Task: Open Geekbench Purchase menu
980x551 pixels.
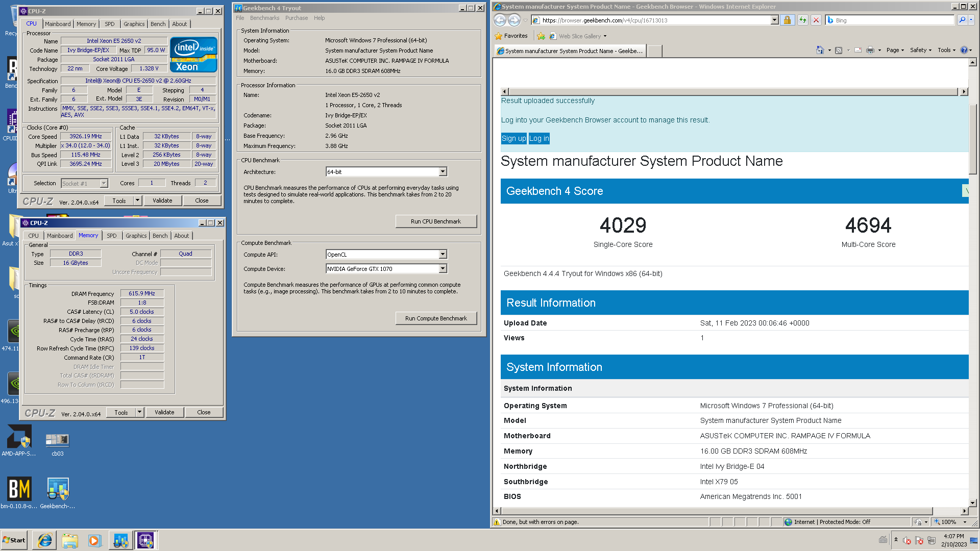Action: click(x=297, y=18)
